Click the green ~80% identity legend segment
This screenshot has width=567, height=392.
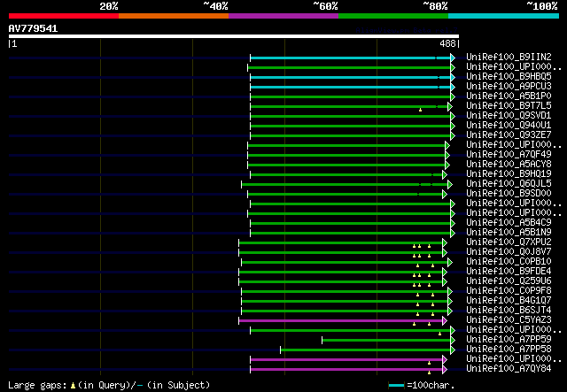click(393, 16)
